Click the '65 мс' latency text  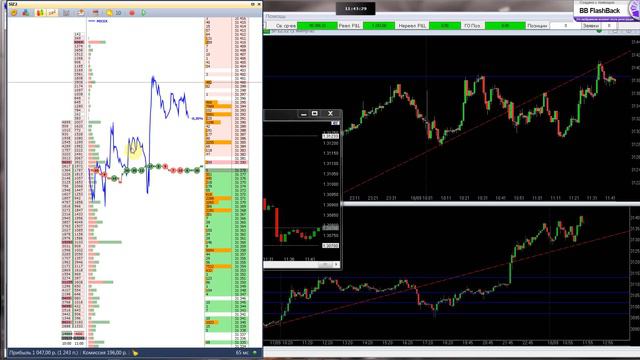coord(242,353)
